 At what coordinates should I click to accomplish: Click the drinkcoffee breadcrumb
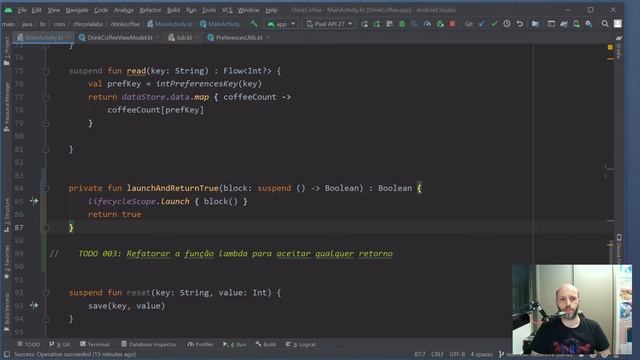coord(125,24)
